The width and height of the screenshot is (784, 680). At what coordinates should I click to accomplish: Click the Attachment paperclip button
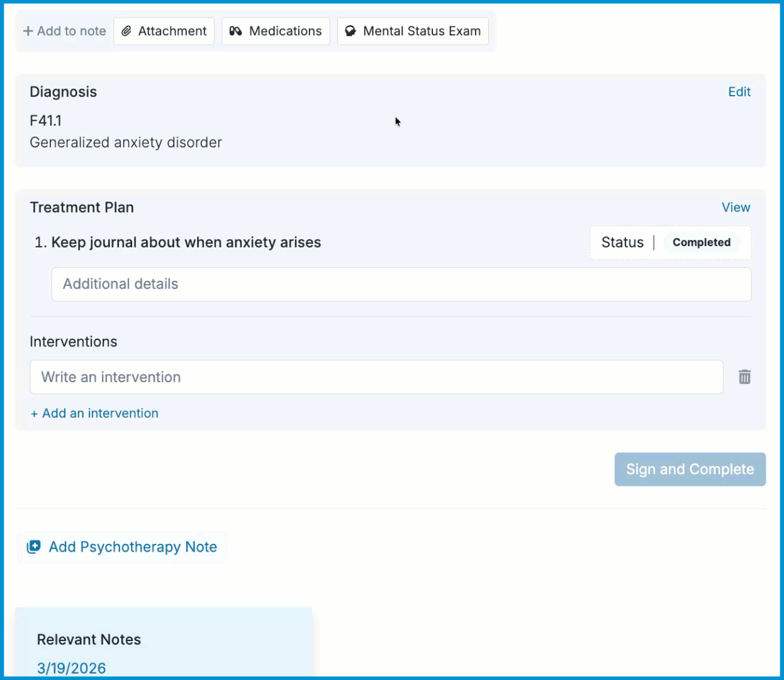point(164,31)
